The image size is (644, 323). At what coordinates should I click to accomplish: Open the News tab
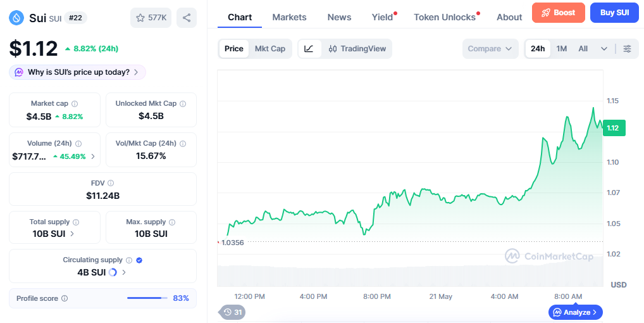point(339,17)
